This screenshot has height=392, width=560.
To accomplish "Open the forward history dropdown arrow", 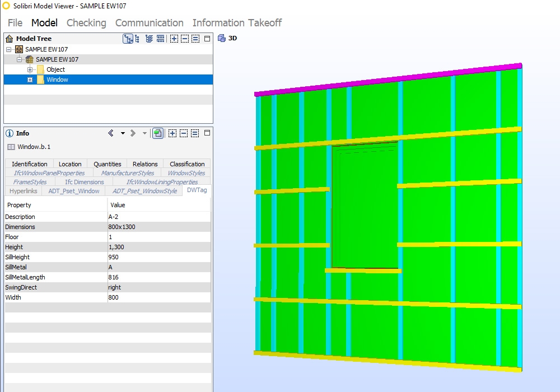I will pos(144,133).
